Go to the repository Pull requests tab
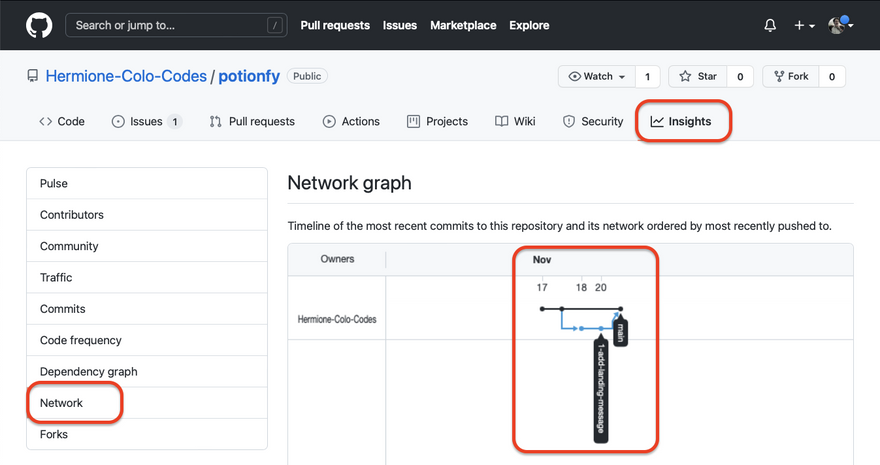Image resolution: width=880 pixels, height=465 pixels. [252, 121]
